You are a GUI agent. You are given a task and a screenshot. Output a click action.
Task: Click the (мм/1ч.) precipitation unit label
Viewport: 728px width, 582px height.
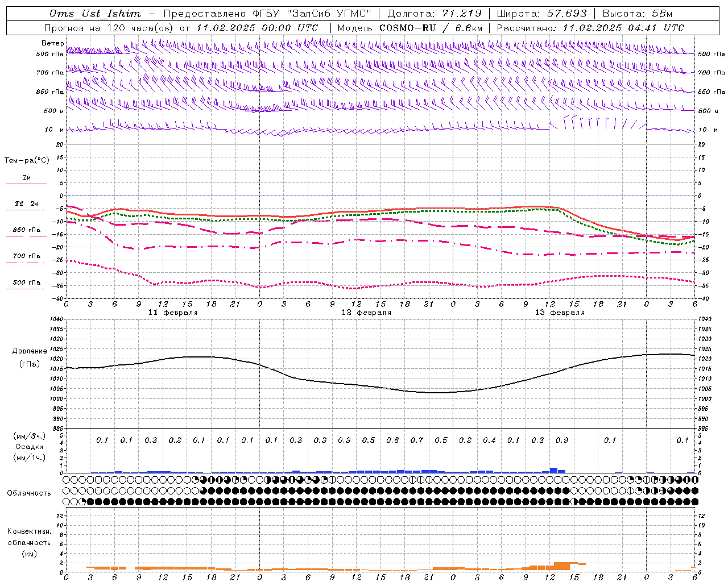coord(30,458)
